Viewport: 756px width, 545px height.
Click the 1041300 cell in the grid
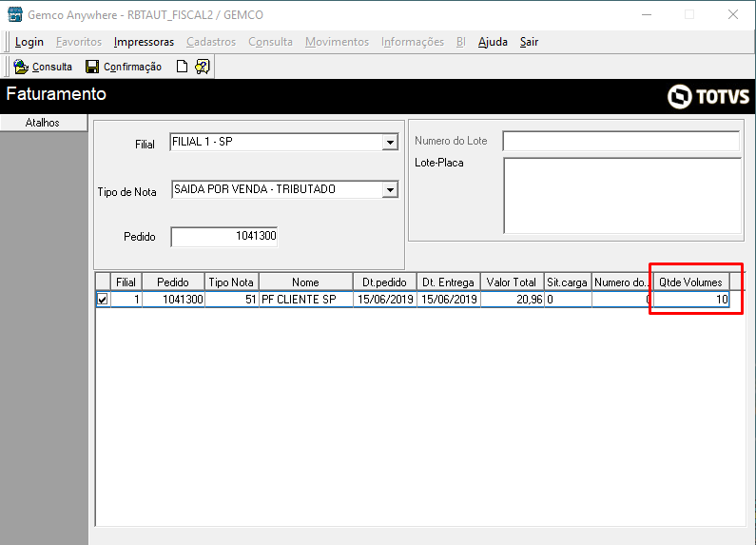tap(173, 300)
